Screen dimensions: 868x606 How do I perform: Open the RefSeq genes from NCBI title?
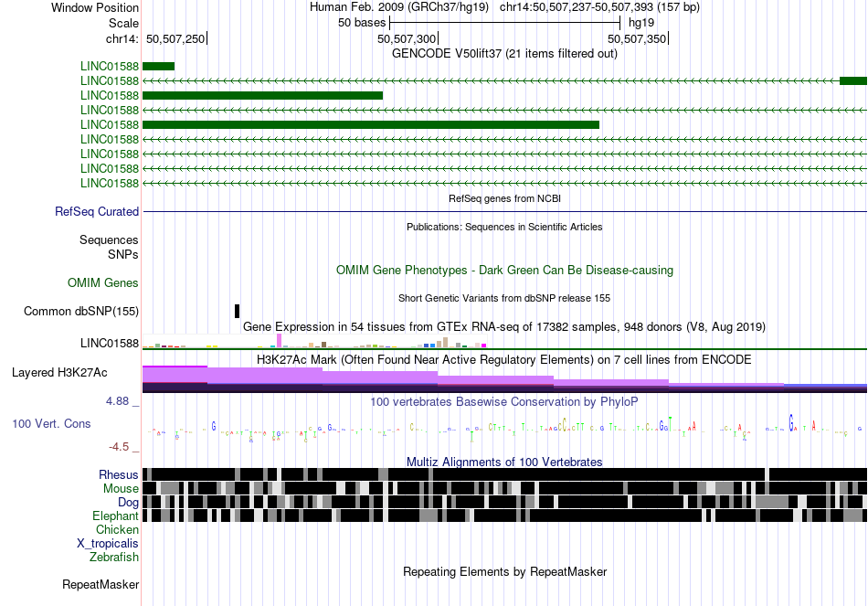tap(504, 198)
